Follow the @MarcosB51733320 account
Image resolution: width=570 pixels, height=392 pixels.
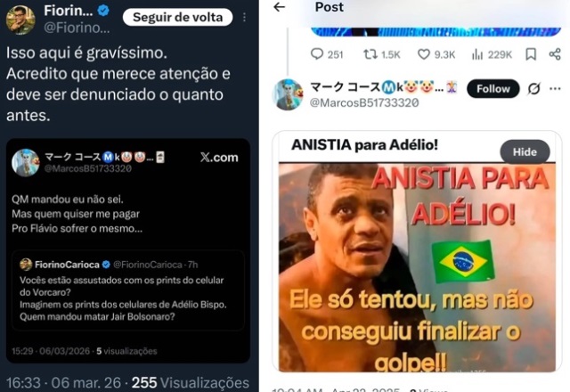pyautogui.click(x=493, y=88)
